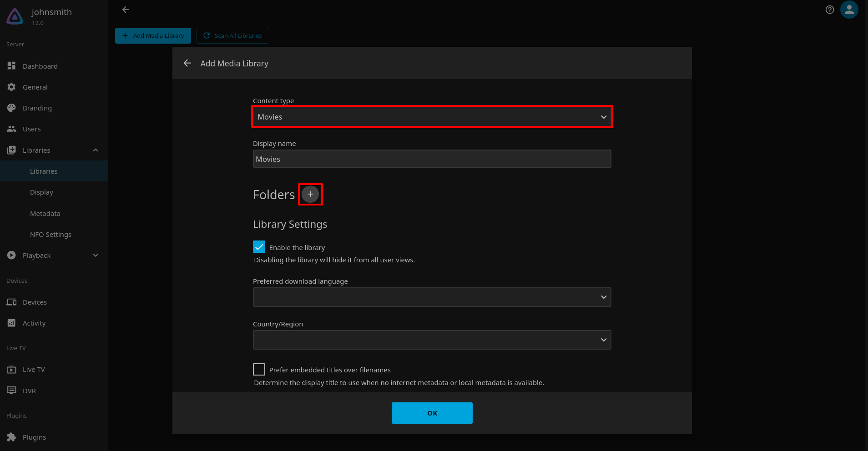Click the Plugins puzzle icon in the sidebar
Image resolution: width=868 pixels, height=451 pixels.
coord(12,437)
